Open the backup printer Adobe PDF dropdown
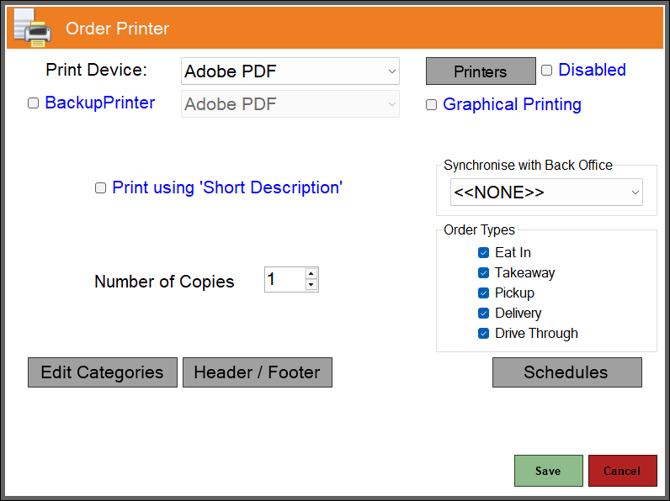The height and width of the screenshot is (501, 670). (x=290, y=104)
